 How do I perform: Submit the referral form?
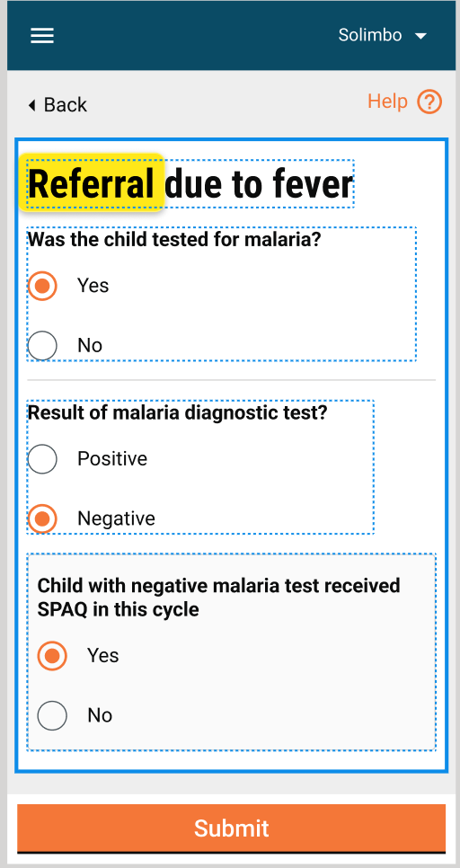pyautogui.click(x=232, y=828)
